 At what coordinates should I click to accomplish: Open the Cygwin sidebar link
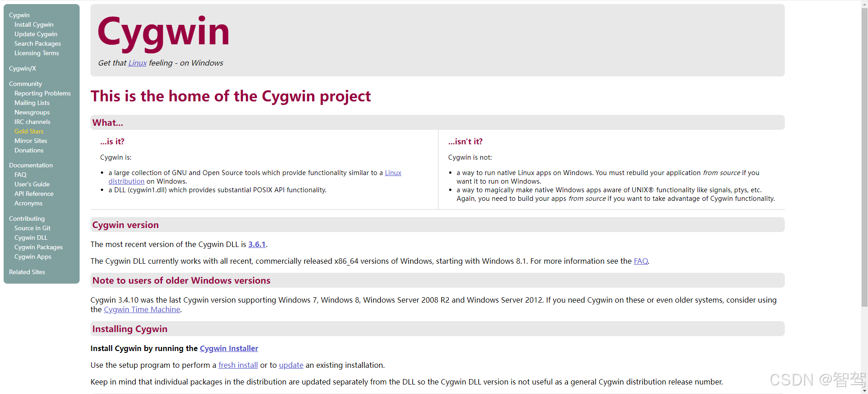[19, 15]
